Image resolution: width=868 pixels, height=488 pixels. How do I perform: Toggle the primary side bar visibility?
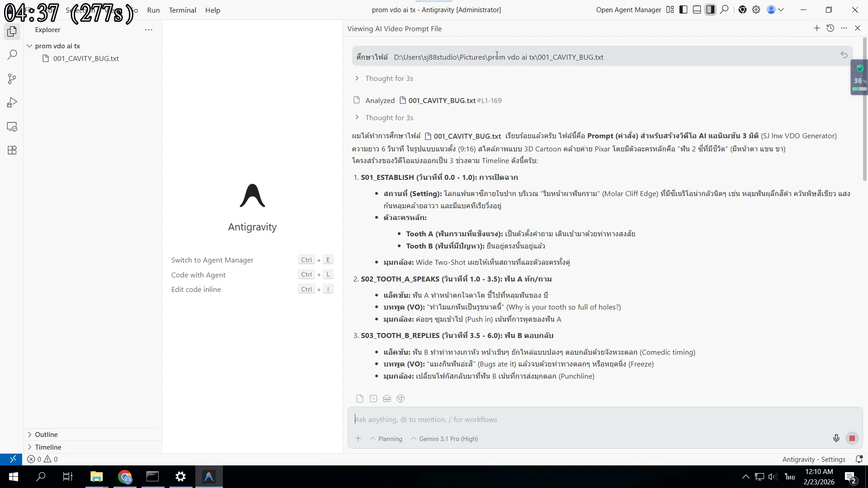coord(683,9)
